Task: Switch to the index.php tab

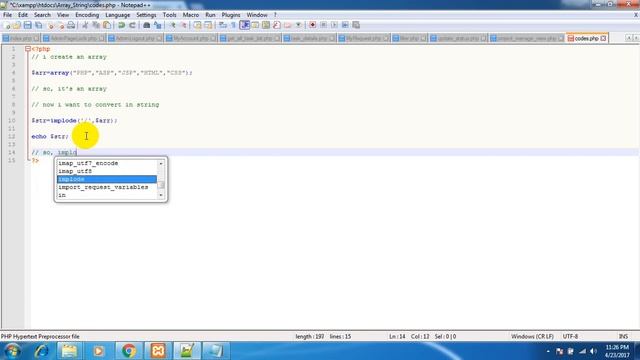Action: click(21, 38)
